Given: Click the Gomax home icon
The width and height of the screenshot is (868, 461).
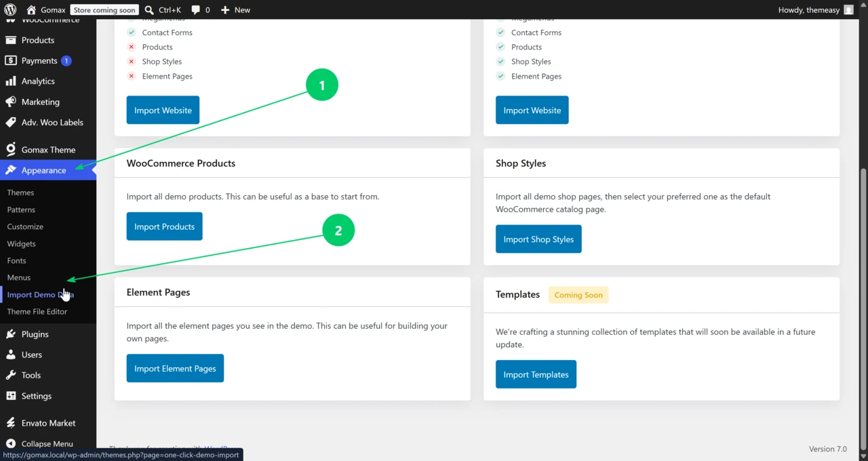Looking at the screenshot, I should pyautogui.click(x=31, y=9).
